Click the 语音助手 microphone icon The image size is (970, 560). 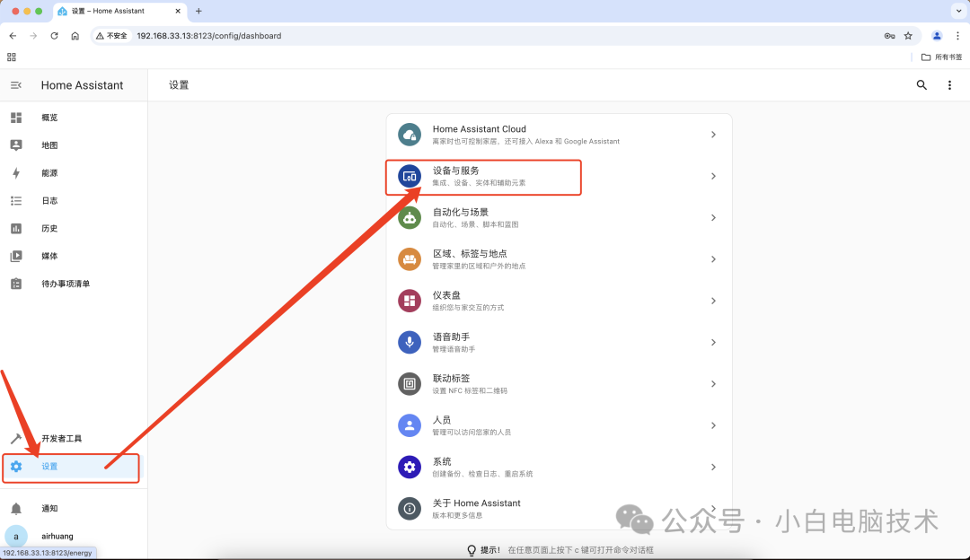pos(410,342)
